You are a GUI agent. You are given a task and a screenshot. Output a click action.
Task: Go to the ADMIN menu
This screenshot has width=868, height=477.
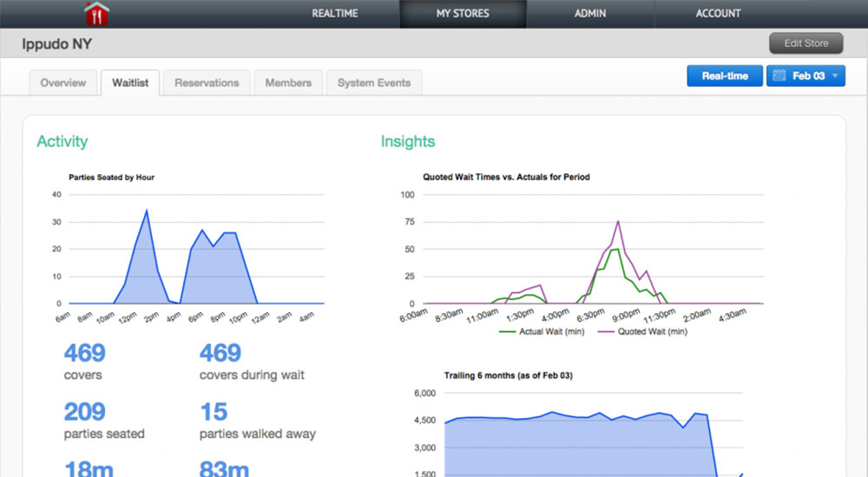(590, 13)
